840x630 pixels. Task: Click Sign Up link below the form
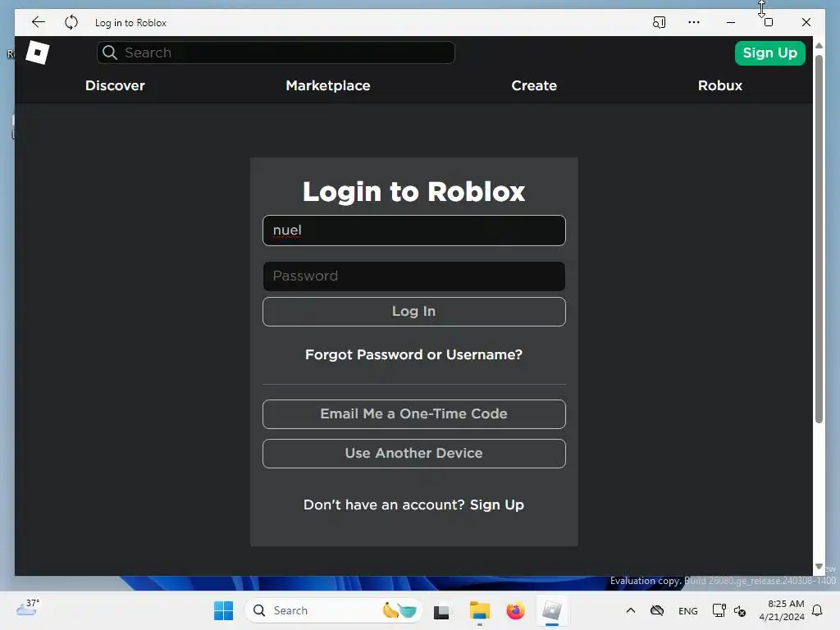tap(497, 505)
